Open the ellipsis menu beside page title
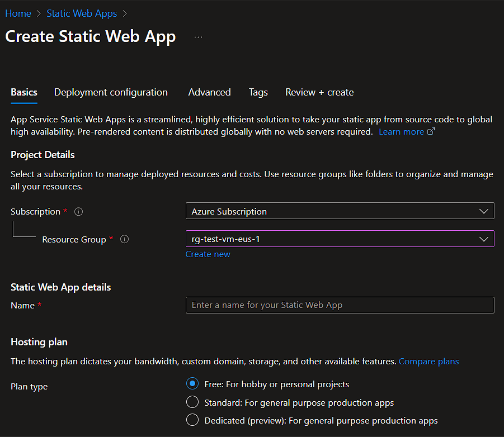 click(x=198, y=37)
